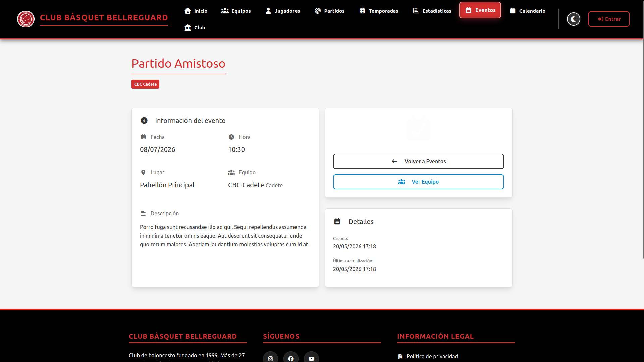
Task: Open the Partidos menu item
Action: (329, 11)
